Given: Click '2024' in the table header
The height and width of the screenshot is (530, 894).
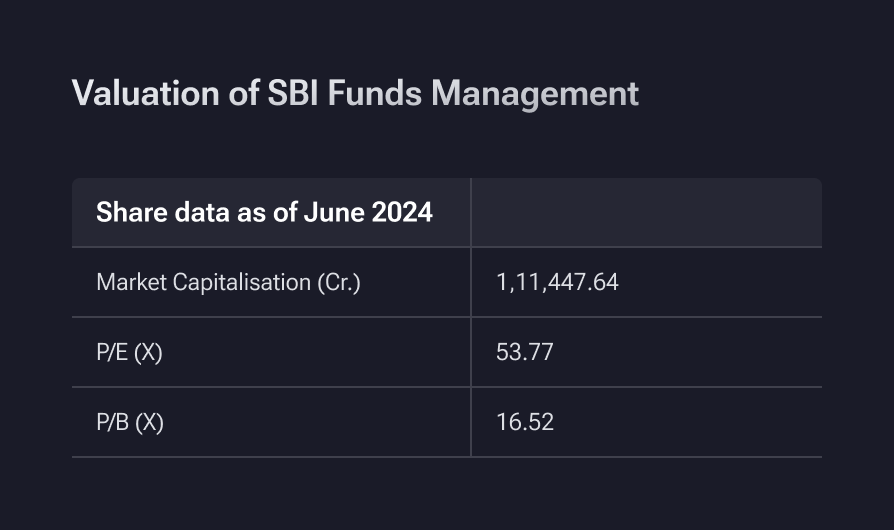Looking at the screenshot, I should [402, 213].
